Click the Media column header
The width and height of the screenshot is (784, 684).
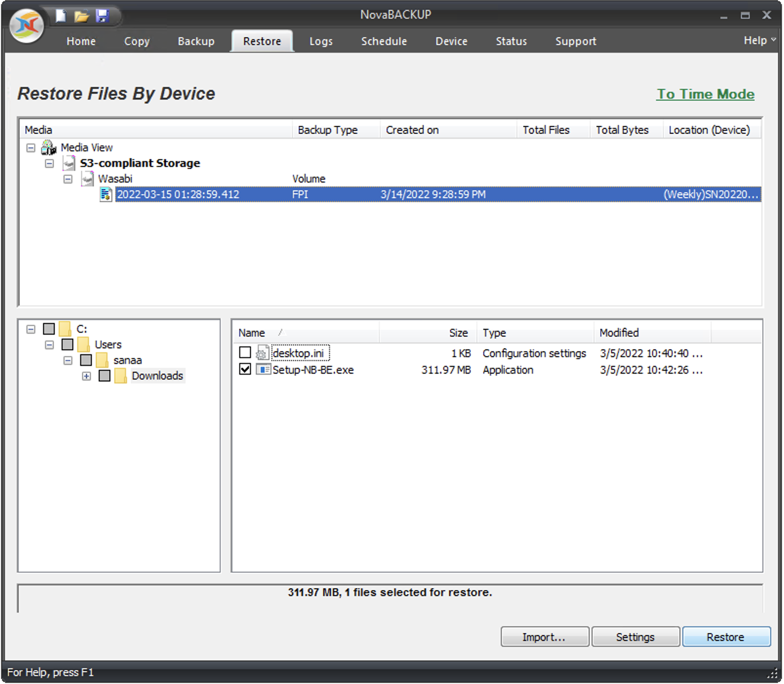click(156, 130)
